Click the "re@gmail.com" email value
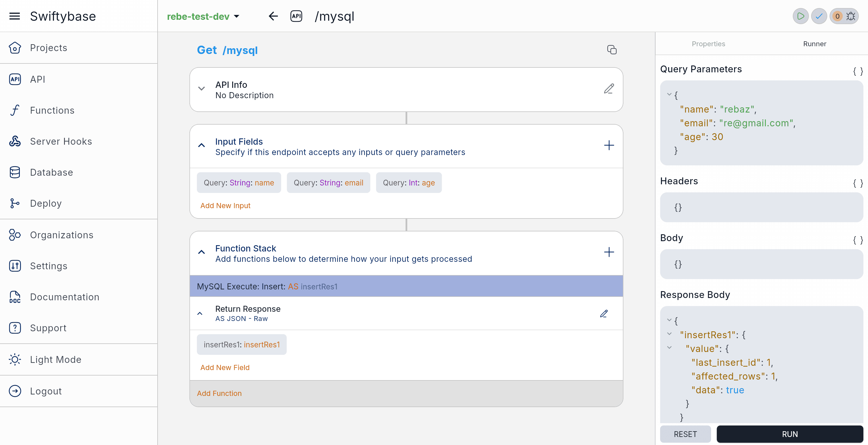 (756, 123)
